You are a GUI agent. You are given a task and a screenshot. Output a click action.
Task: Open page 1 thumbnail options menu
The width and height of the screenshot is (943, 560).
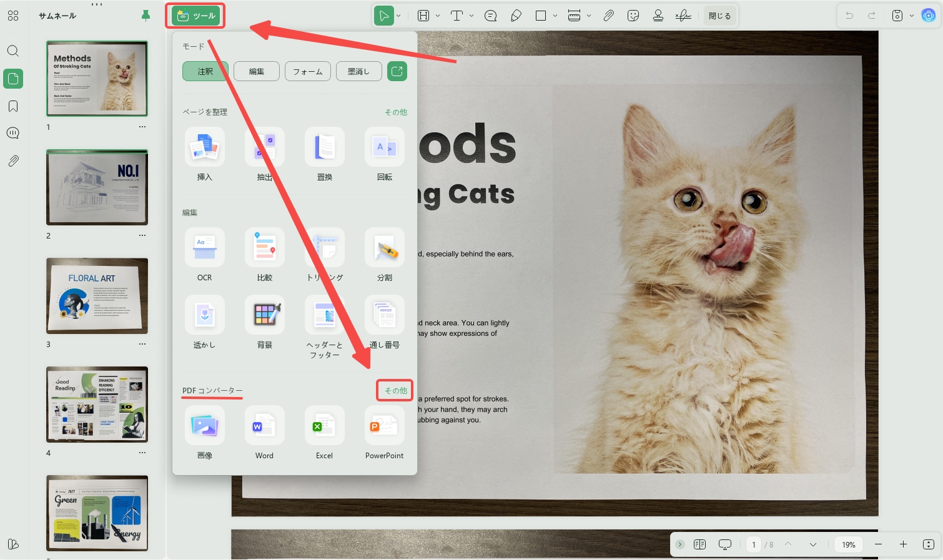click(142, 127)
